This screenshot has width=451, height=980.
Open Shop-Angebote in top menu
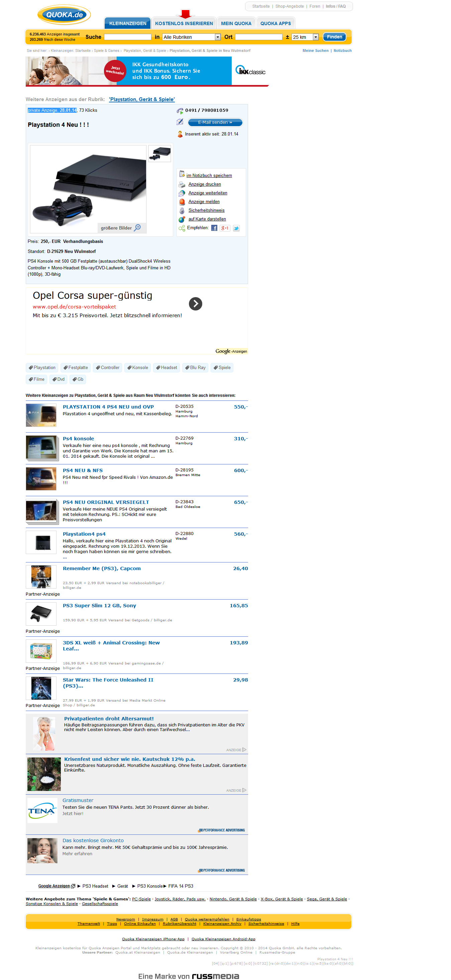click(290, 6)
